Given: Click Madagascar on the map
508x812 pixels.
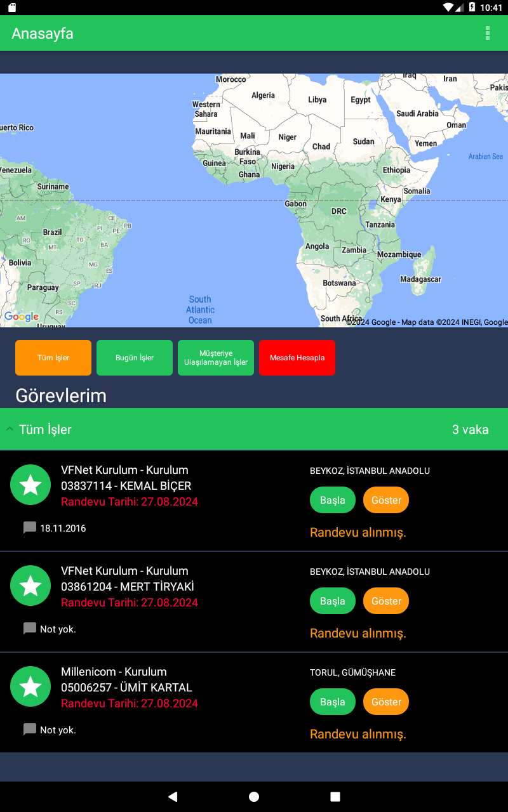Looking at the screenshot, I should [420, 279].
